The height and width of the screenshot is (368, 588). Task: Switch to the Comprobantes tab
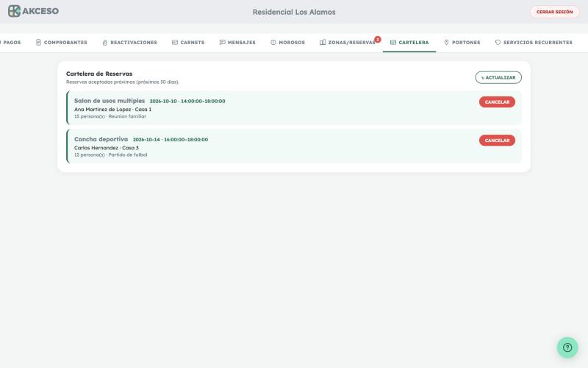tap(62, 43)
